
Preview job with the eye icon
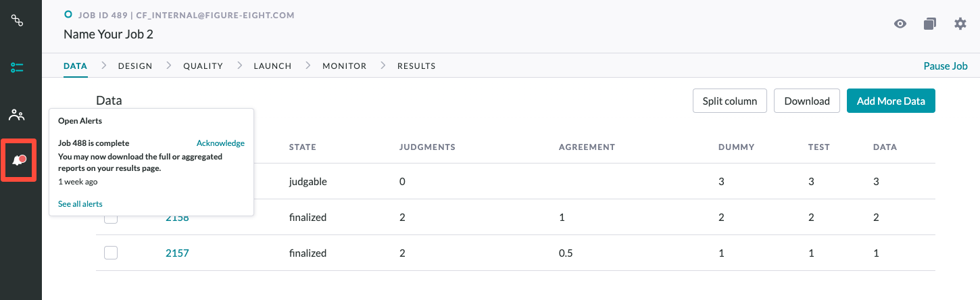(900, 24)
